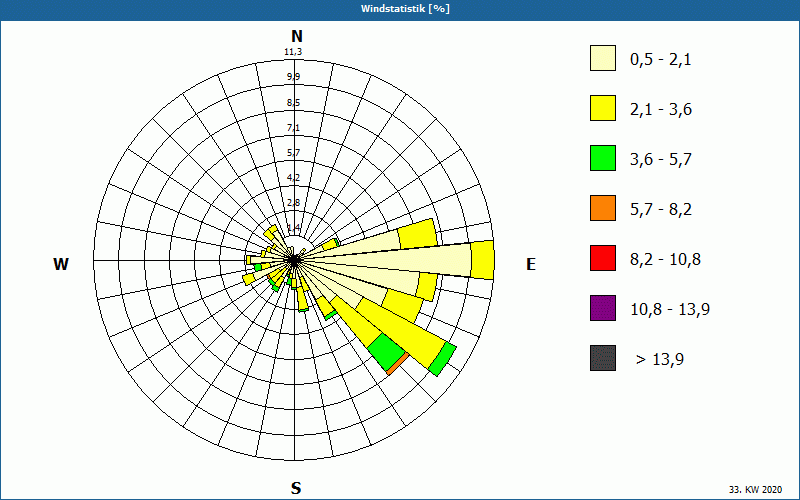Click the dark gray > 13,9 legend swatch

603,358
